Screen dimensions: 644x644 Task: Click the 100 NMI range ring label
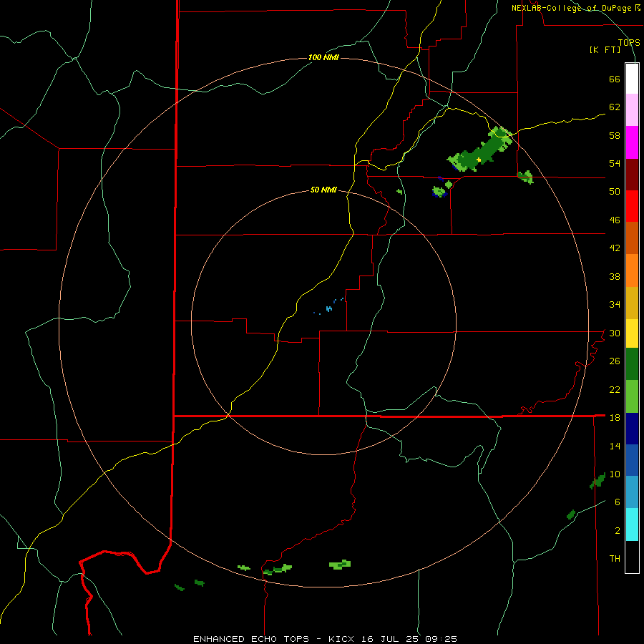(x=323, y=57)
